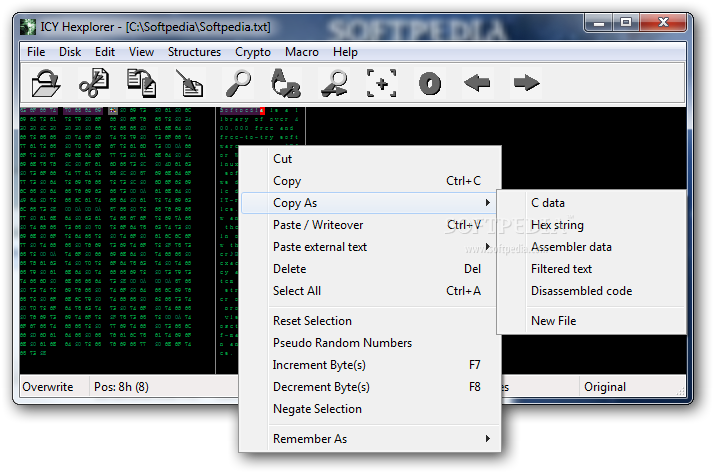Click the Pos: 8h (8) status field
714x473 pixels.
click(x=121, y=387)
